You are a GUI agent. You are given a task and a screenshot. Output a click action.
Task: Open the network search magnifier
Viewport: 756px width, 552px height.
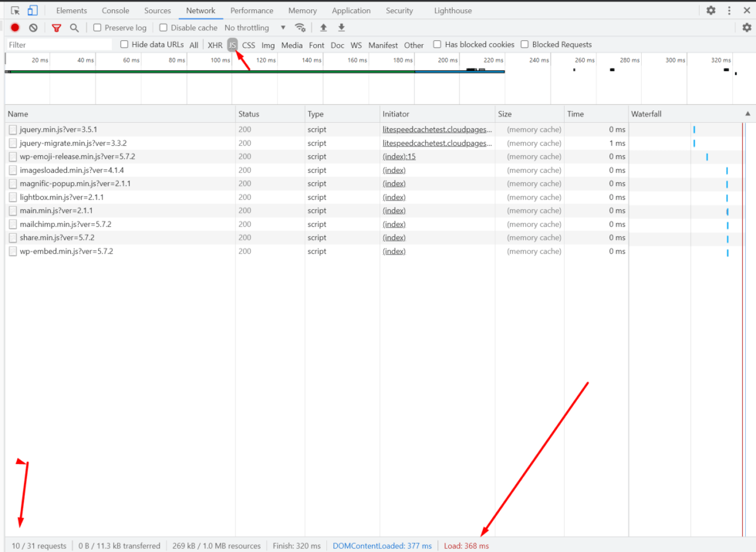pyautogui.click(x=74, y=28)
